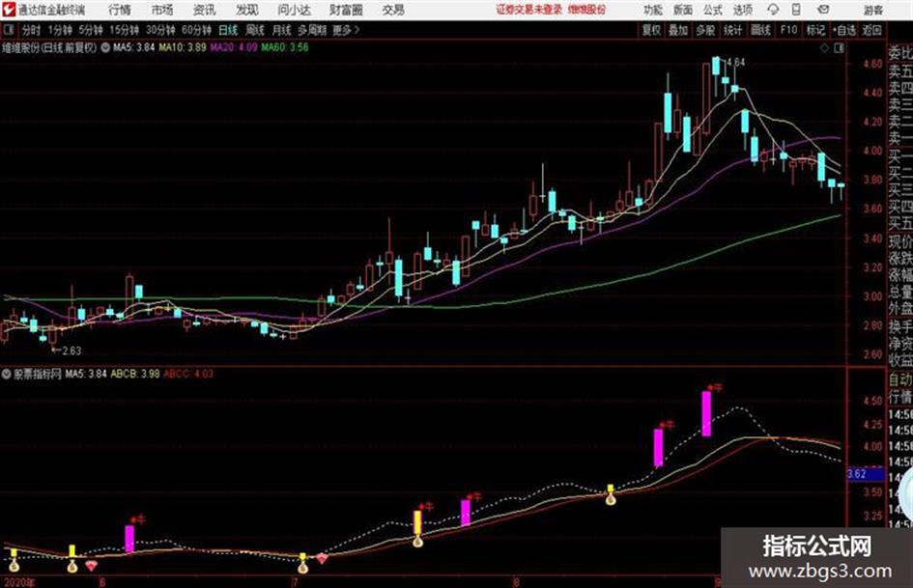Open the mail message icon
913x588 pixels.
click(x=823, y=10)
